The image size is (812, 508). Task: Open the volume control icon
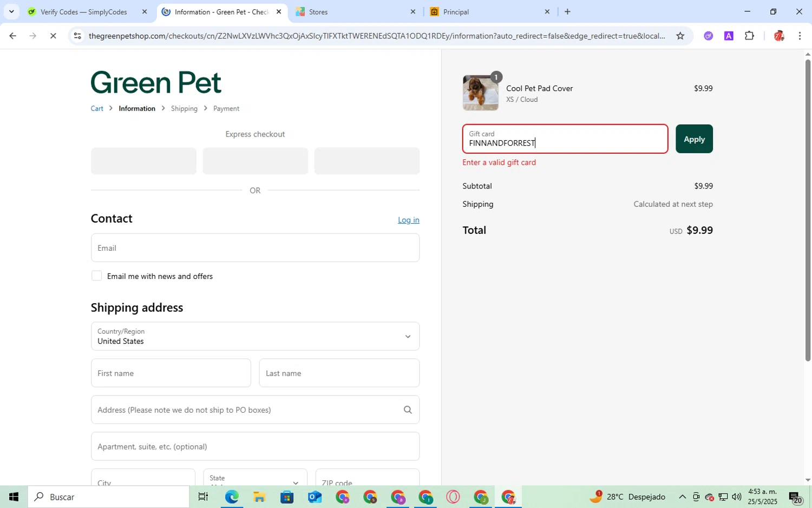pos(737,497)
